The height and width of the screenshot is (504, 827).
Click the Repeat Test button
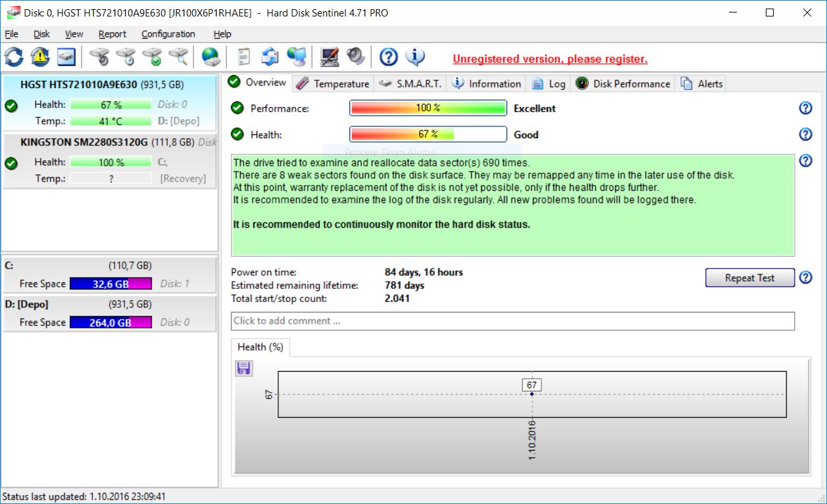749,278
